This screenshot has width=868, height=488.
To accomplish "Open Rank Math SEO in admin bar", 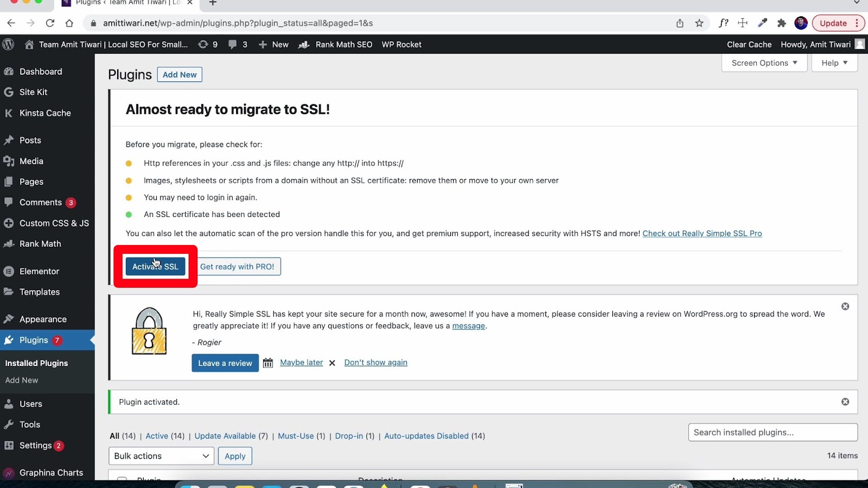I will pos(335,44).
